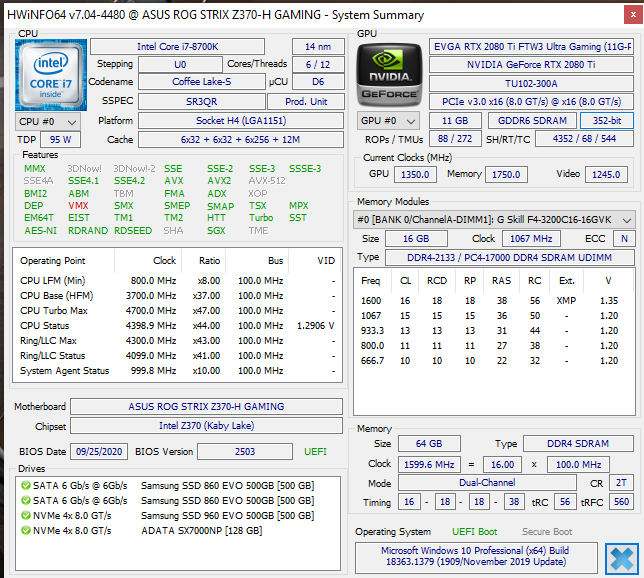Click the AES-NI feature flag
The image size is (644, 578).
40,230
